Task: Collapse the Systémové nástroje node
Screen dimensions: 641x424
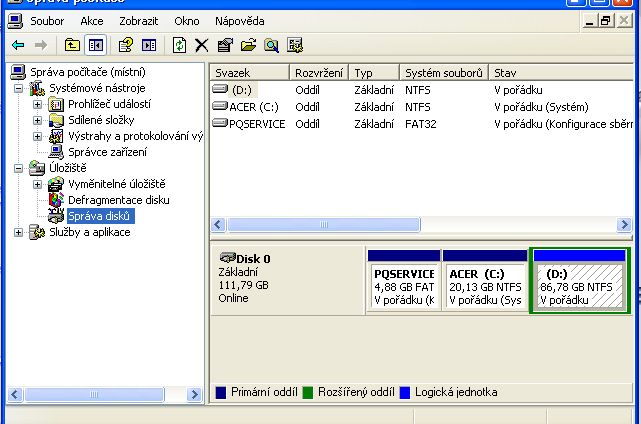Action: tap(18, 88)
